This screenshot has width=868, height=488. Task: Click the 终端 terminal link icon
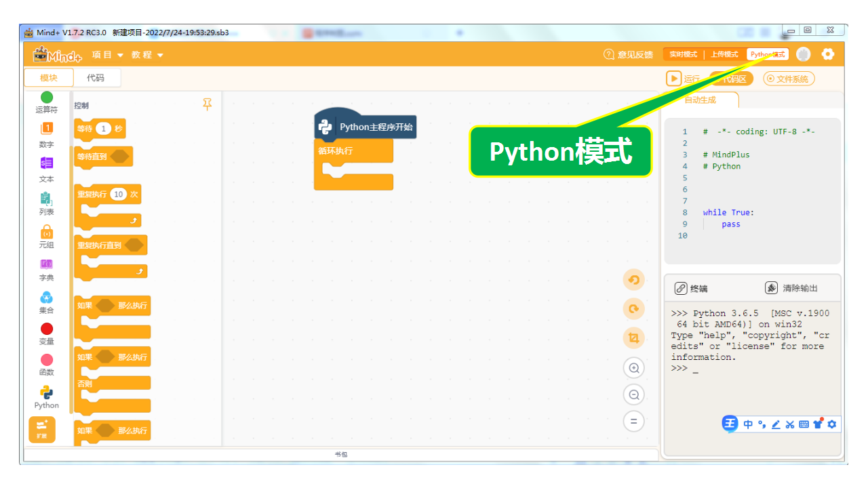point(681,288)
